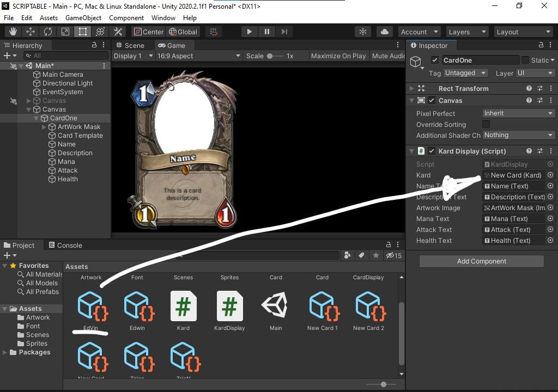Open custom editor tools icon
The width and height of the screenshot is (558, 392).
118,32
